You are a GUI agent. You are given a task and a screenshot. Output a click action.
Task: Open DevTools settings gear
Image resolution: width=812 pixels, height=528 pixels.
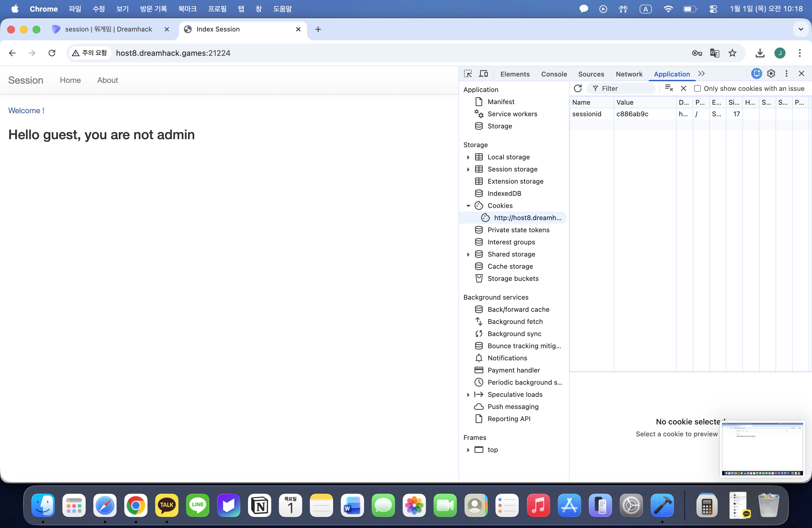pos(771,74)
